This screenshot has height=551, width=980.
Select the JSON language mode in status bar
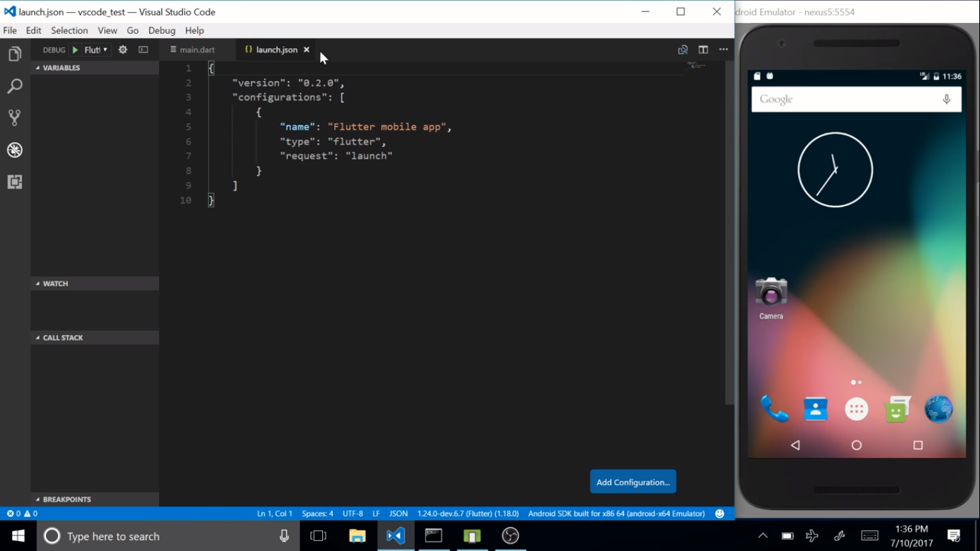[397, 513]
